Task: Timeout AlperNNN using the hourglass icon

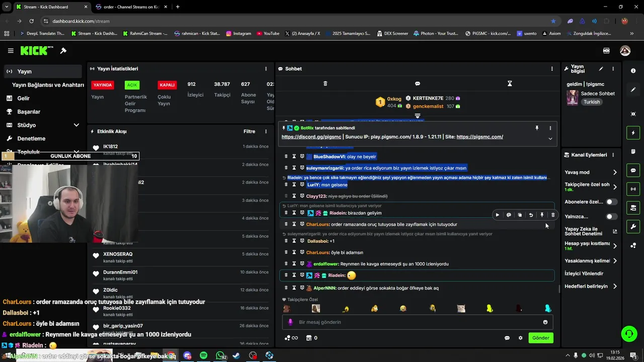Action: (x=294, y=288)
